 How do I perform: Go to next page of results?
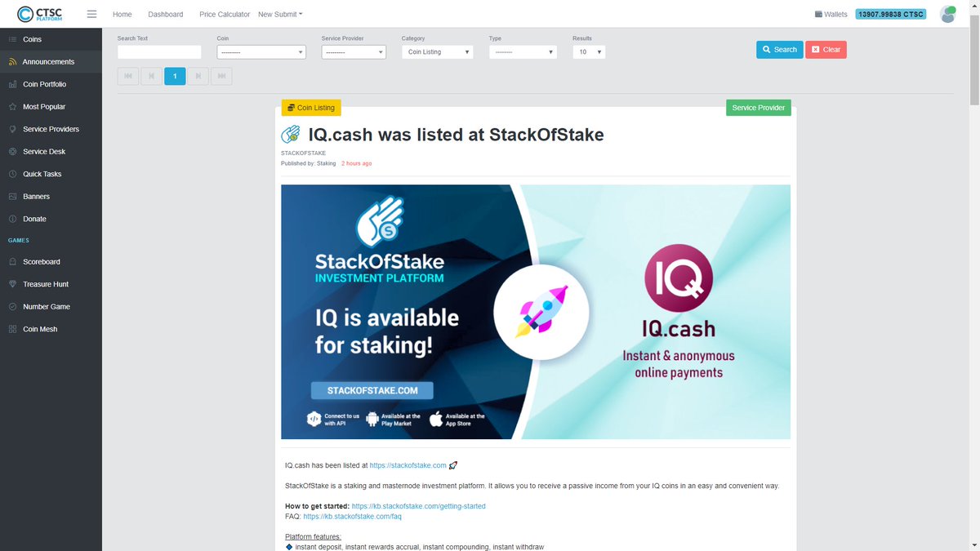pos(198,76)
